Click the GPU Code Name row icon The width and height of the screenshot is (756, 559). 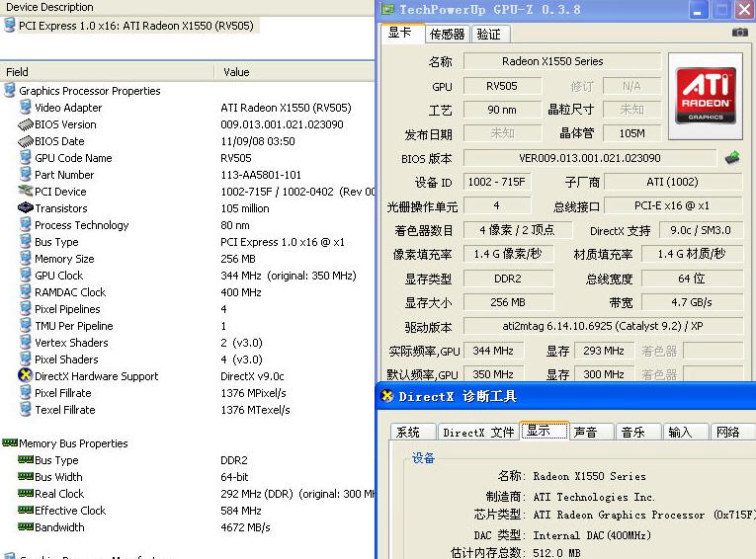point(25,158)
